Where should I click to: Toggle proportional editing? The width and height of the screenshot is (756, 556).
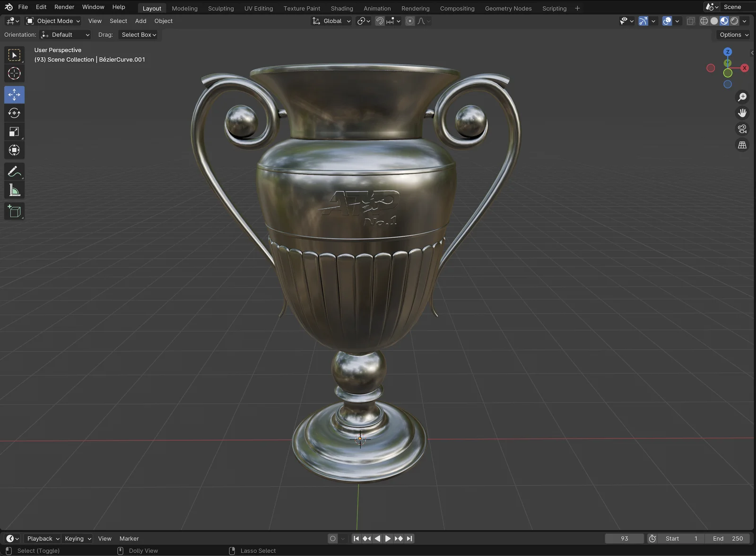click(410, 21)
